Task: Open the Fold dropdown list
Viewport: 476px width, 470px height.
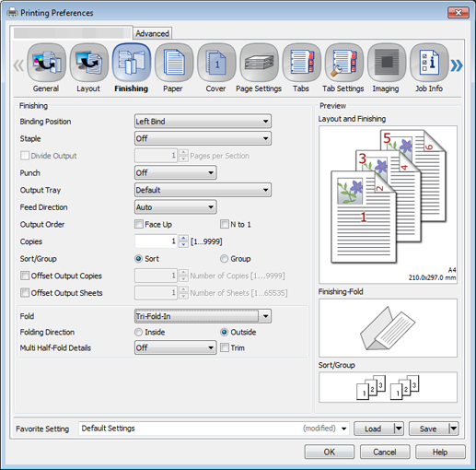Action: tap(203, 316)
